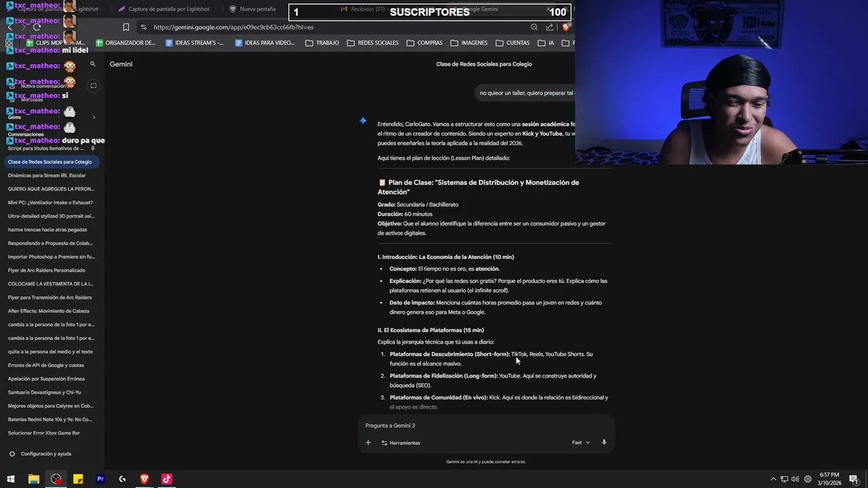Open conversation Importar Photoshop a Premiere
Viewport: 868px width, 488px height.
tap(52, 257)
